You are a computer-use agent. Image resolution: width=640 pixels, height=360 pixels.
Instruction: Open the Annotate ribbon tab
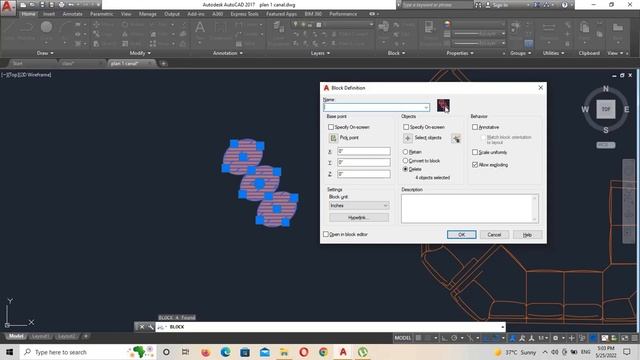click(x=72, y=14)
